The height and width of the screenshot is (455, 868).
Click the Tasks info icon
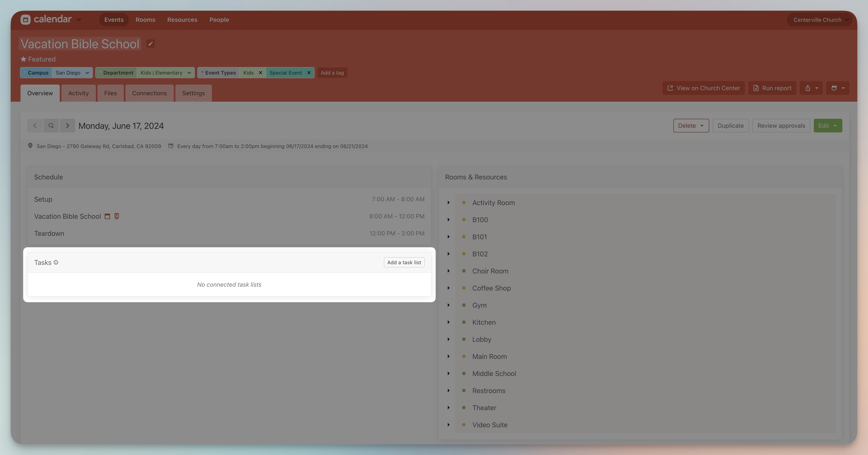point(56,262)
